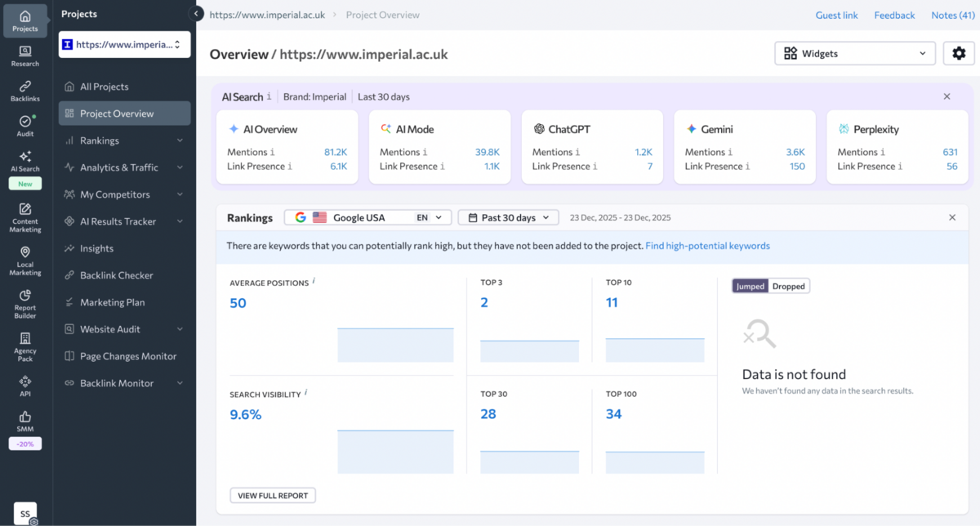This screenshot has height=526, width=980.
Task: Open the SMM sidebar icon
Action: point(25,421)
